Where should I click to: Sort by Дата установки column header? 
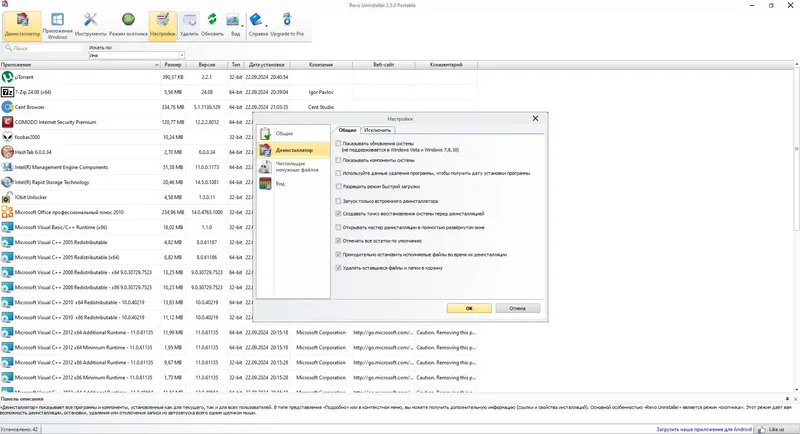tap(266, 65)
